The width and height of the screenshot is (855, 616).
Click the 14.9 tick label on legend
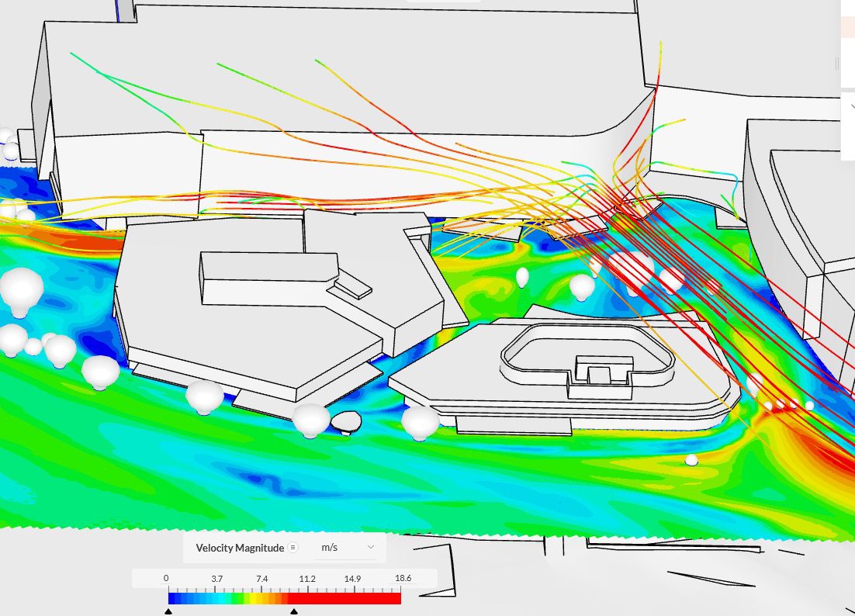pos(353,579)
